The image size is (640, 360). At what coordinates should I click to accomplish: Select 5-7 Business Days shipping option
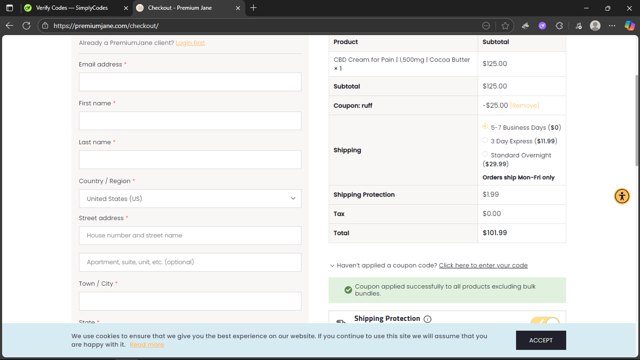point(485,127)
